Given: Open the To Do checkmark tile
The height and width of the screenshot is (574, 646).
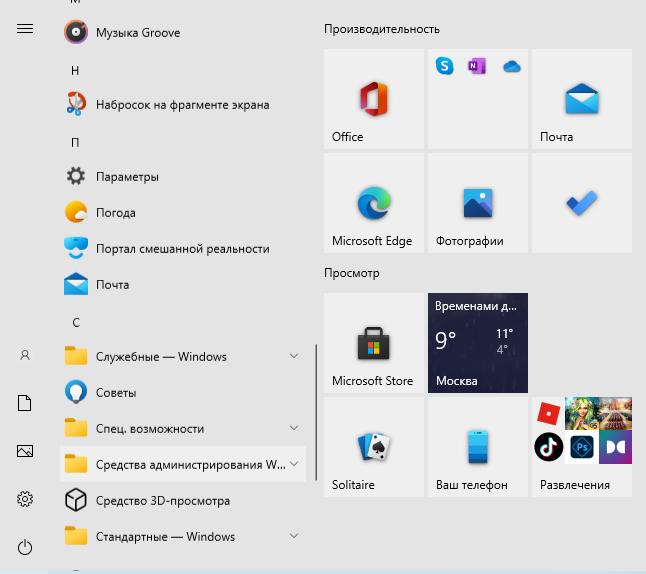Looking at the screenshot, I should (x=582, y=203).
